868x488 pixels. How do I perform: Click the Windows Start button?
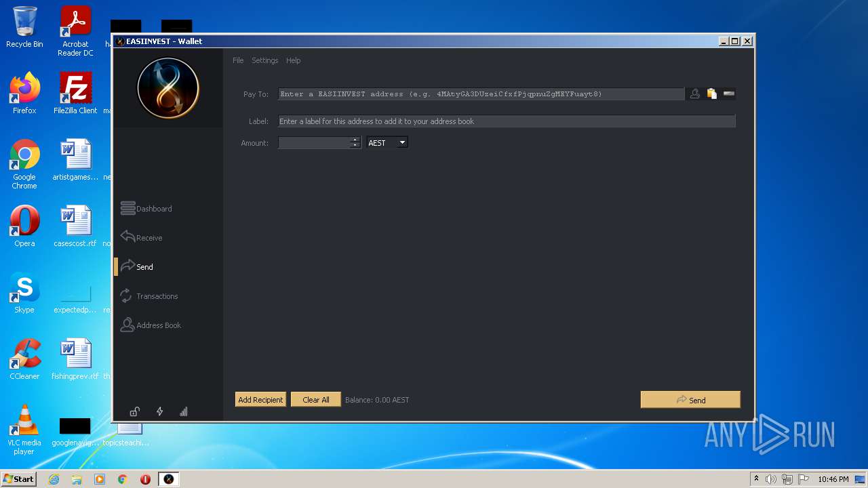pyautogui.click(x=18, y=479)
